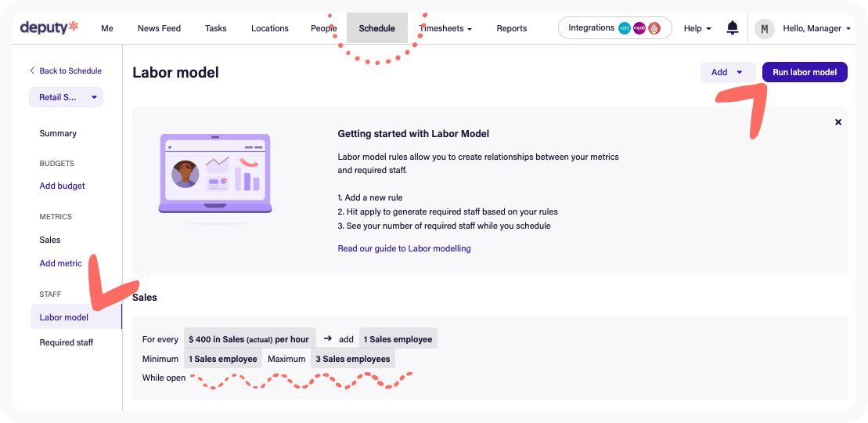Click the Deputy logo
The width and height of the screenshot is (868, 423).
click(x=49, y=28)
